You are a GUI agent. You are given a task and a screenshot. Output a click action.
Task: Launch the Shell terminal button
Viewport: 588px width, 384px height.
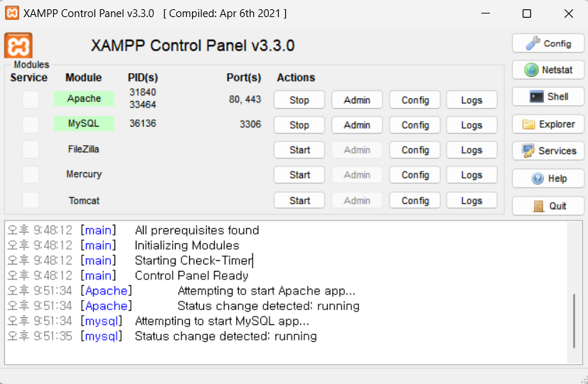548,97
